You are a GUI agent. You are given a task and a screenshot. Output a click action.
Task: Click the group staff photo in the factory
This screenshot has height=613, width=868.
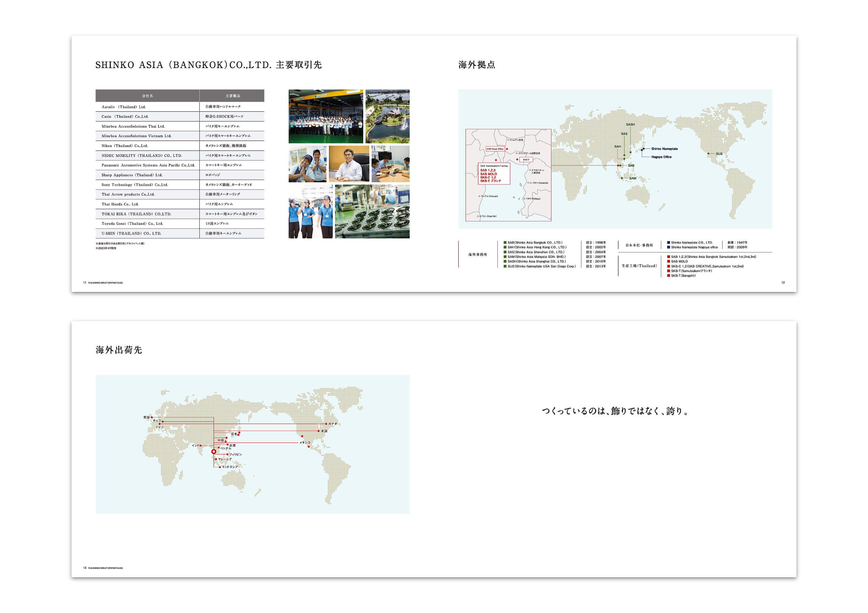(326, 116)
